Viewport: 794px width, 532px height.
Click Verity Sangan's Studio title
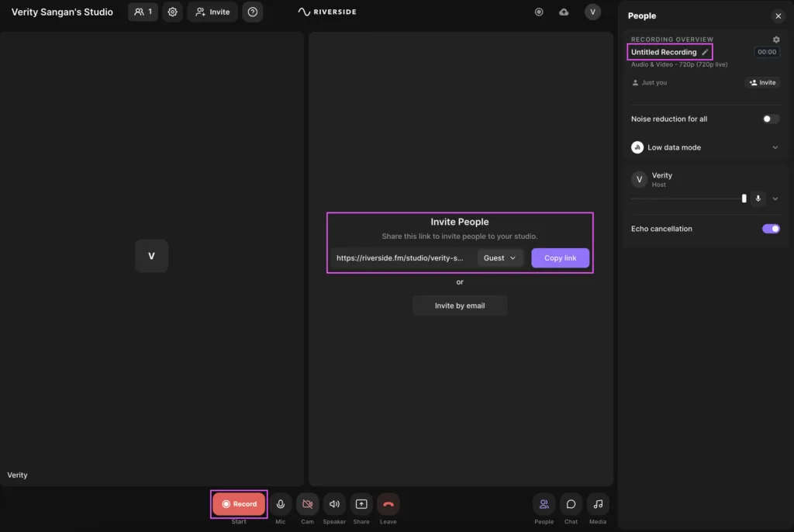pos(62,12)
